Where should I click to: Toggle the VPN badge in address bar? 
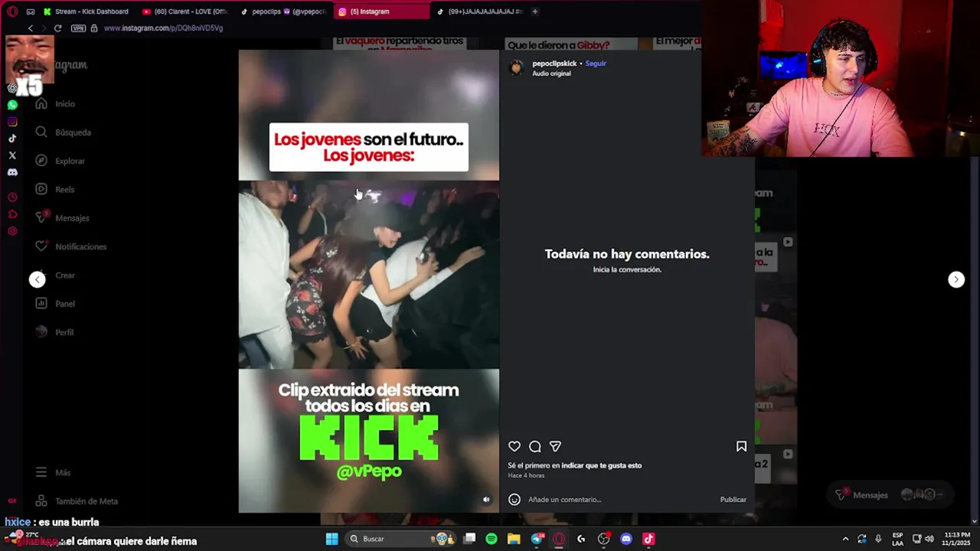click(x=78, y=28)
